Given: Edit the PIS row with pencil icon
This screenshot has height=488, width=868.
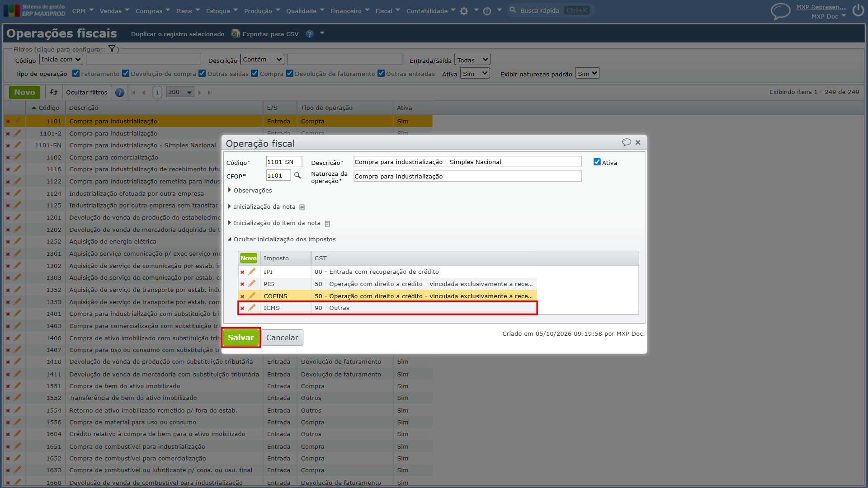Looking at the screenshot, I should (x=252, y=284).
